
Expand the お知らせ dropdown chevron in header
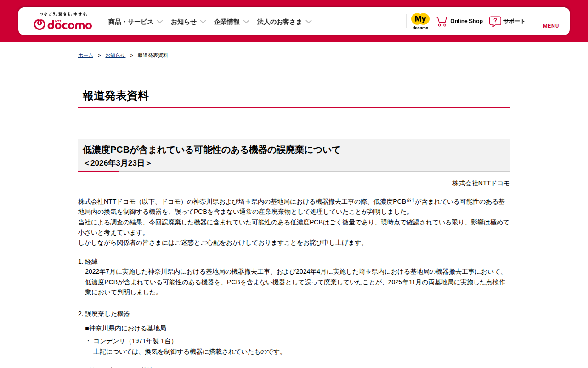[x=203, y=22]
